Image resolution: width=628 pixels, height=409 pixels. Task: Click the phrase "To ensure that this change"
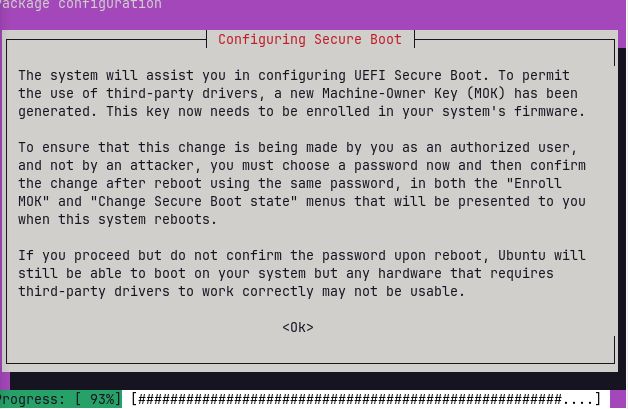click(x=113, y=147)
